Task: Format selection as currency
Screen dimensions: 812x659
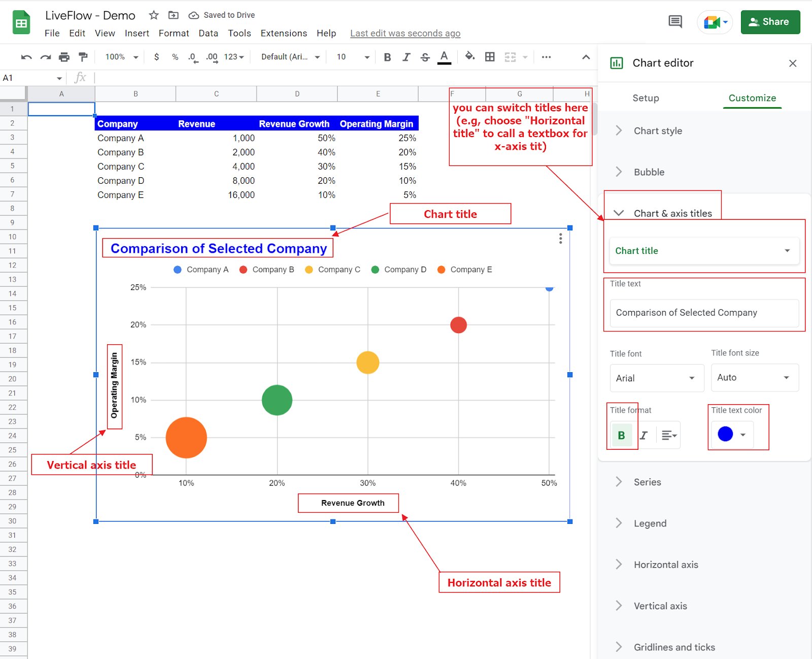Action: 156,57
